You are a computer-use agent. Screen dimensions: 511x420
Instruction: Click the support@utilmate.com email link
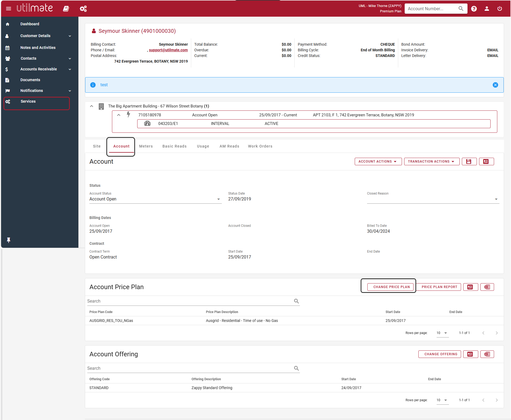[x=168, y=50]
